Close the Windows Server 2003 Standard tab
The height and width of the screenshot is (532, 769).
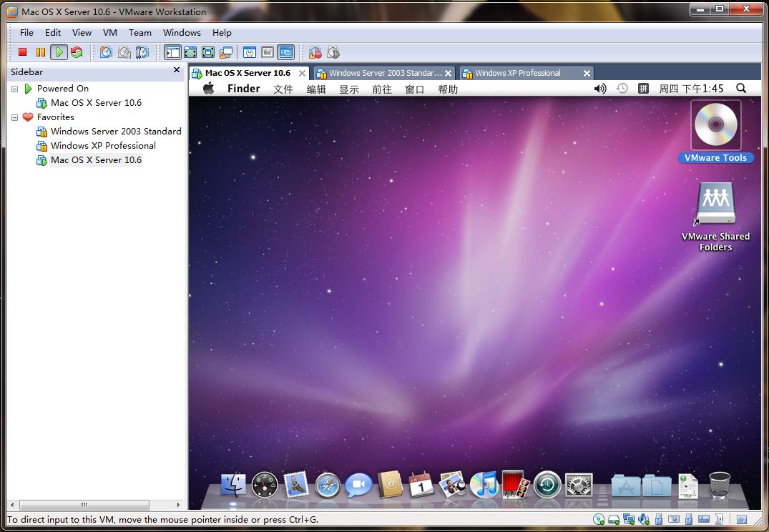(449, 73)
